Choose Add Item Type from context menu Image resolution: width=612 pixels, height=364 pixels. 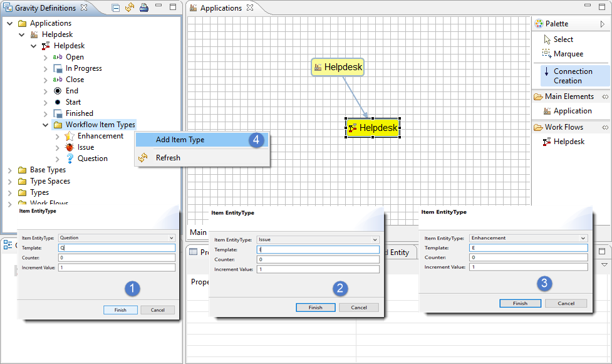[180, 140]
